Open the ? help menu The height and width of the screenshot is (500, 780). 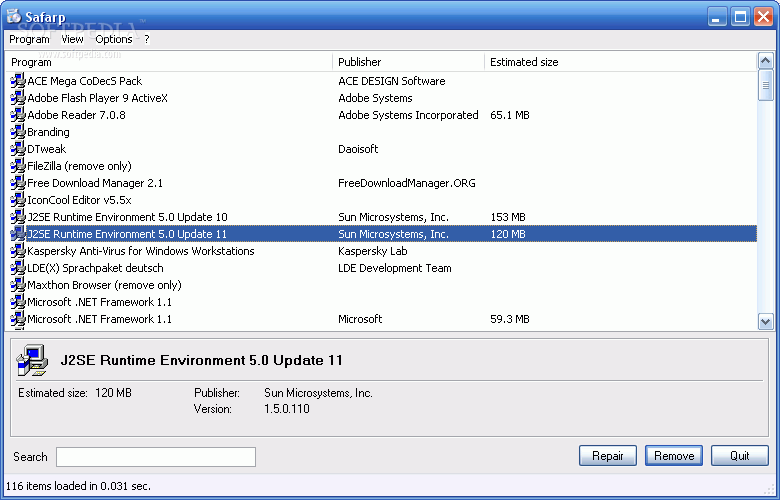coord(147,39)
